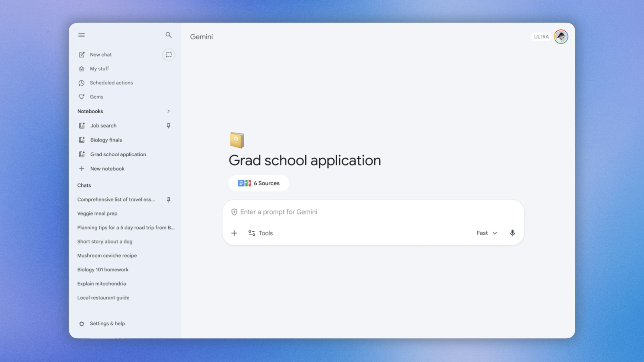Open Settings & help gear icon
644x362 pixels.
pos(82,324)
